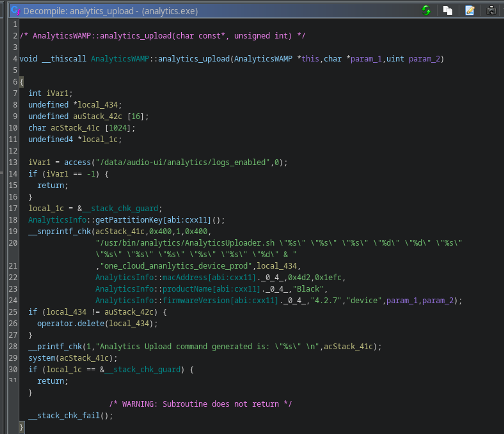Click the copy to clipboard icon
Image resolution: width=504 pixels, height=434 pixels.
(448, 11)
